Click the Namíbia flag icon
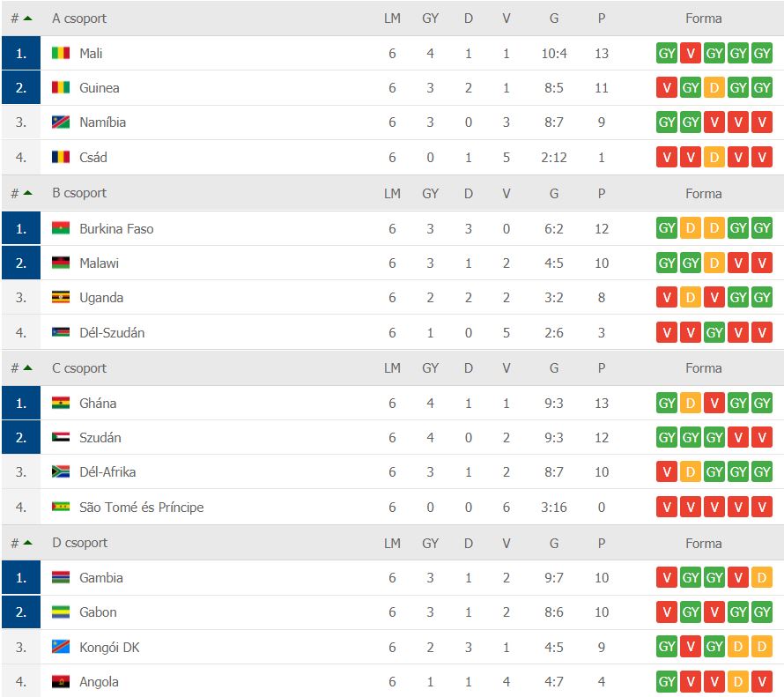 click(61, 122)
